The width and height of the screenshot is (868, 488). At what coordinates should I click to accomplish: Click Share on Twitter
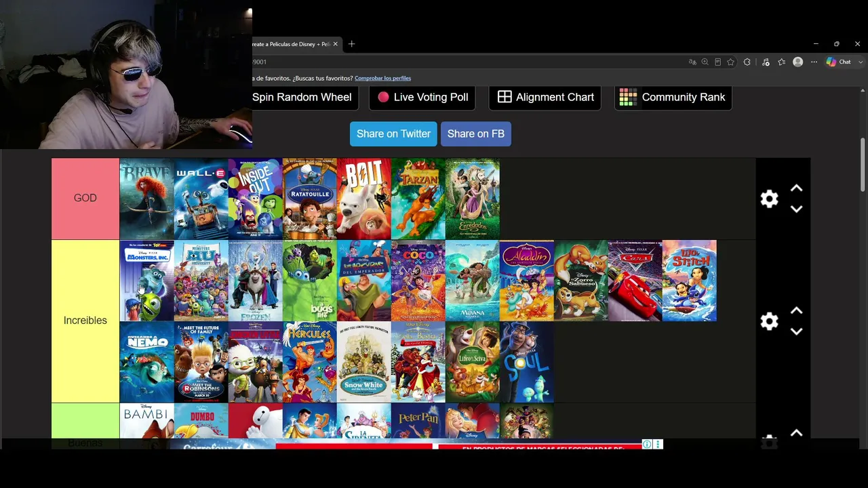click(x=393, y=134)
